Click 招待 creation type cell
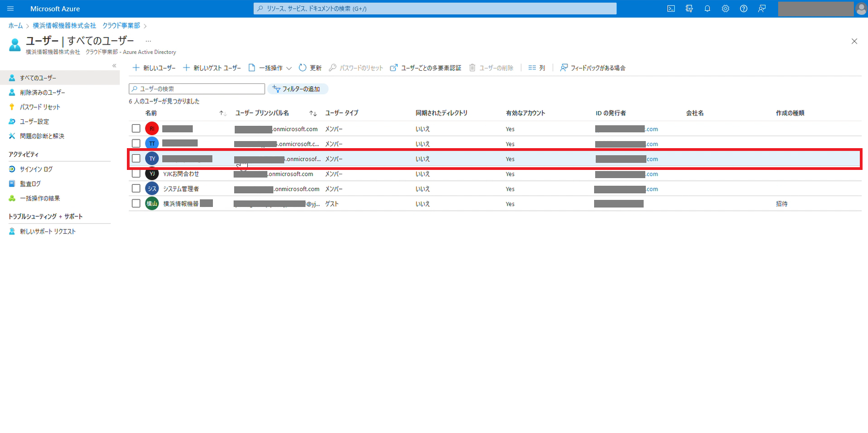 click(x=782, y=204)
